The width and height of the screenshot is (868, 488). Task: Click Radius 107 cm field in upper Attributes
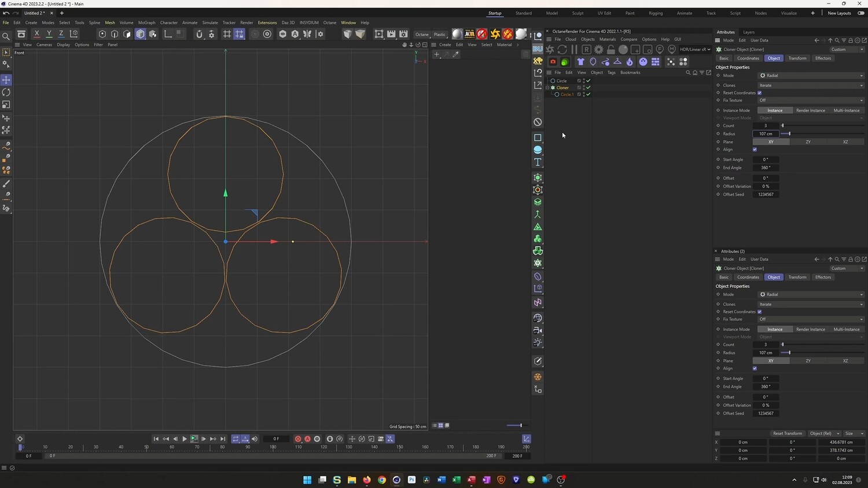click(766, 134)
